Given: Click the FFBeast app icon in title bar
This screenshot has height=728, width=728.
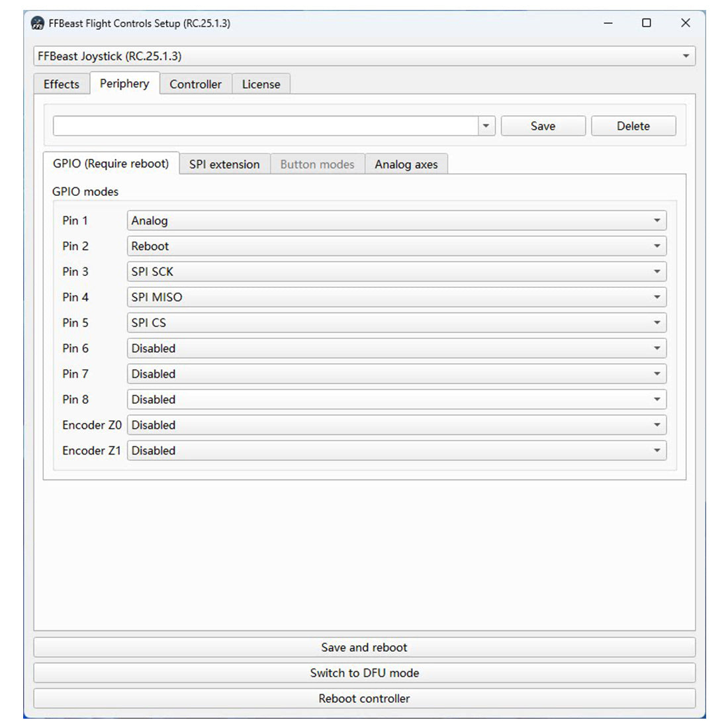Looking at the screenshot, I should tap(38, 23).
